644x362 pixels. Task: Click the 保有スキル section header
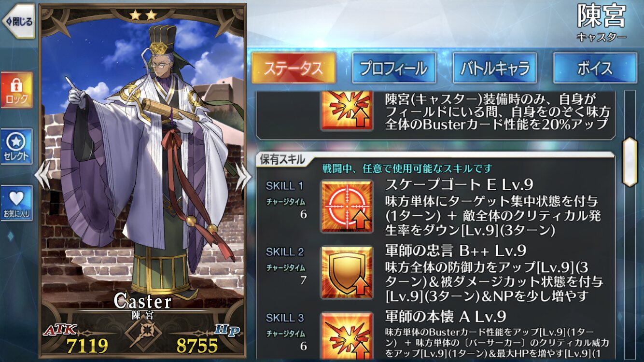pyautogui.click(x=283, y=160)
